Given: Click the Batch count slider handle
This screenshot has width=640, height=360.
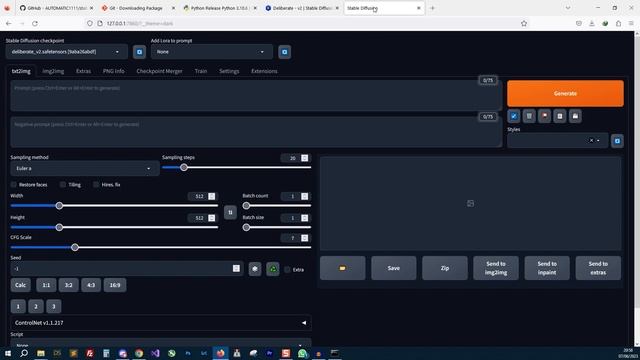Looking at the screenshot, I should (246, 205).
